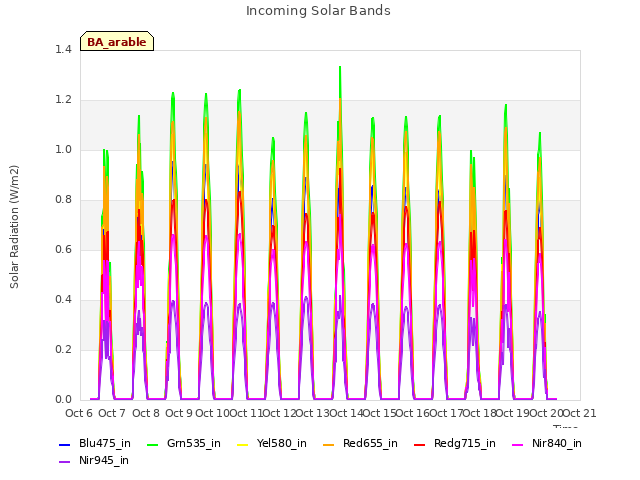Click the Oct 21 x-axis tick label
This screenshot has width=640, height=480.
pyautogui.click(x=580, y=413)
